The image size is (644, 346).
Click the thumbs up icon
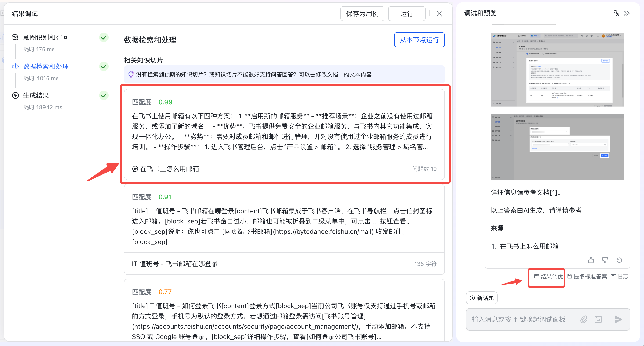pos(591,260)
